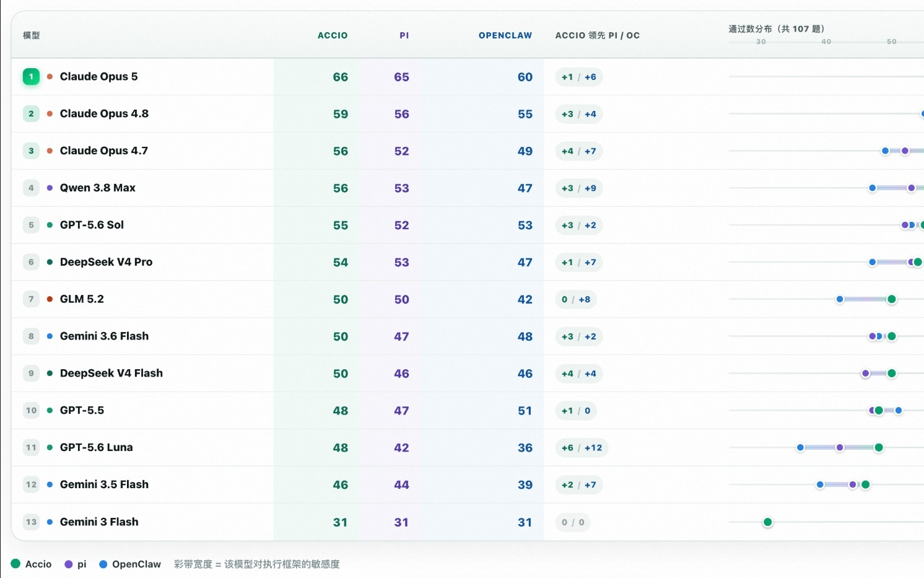This screenshot has height=578, width=924.
Task: Click Qwen 3.8 Max's OpenClaw score 47
Action: 525,188
